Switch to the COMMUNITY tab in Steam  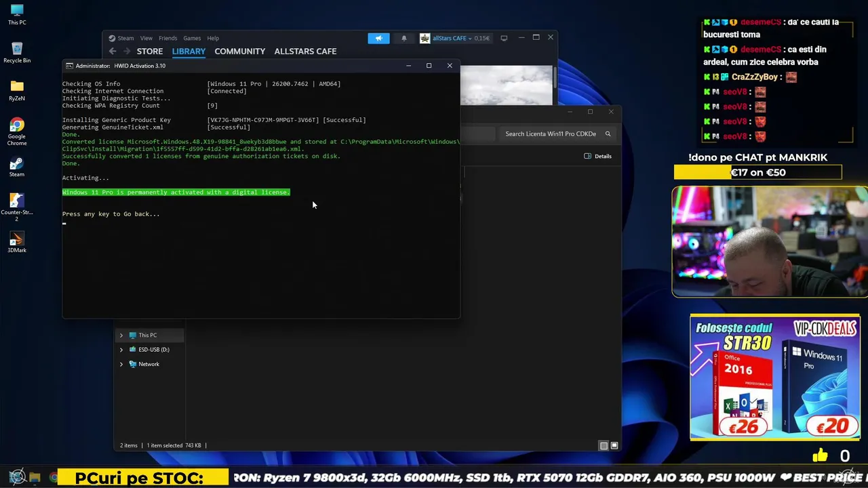(239, 52)
